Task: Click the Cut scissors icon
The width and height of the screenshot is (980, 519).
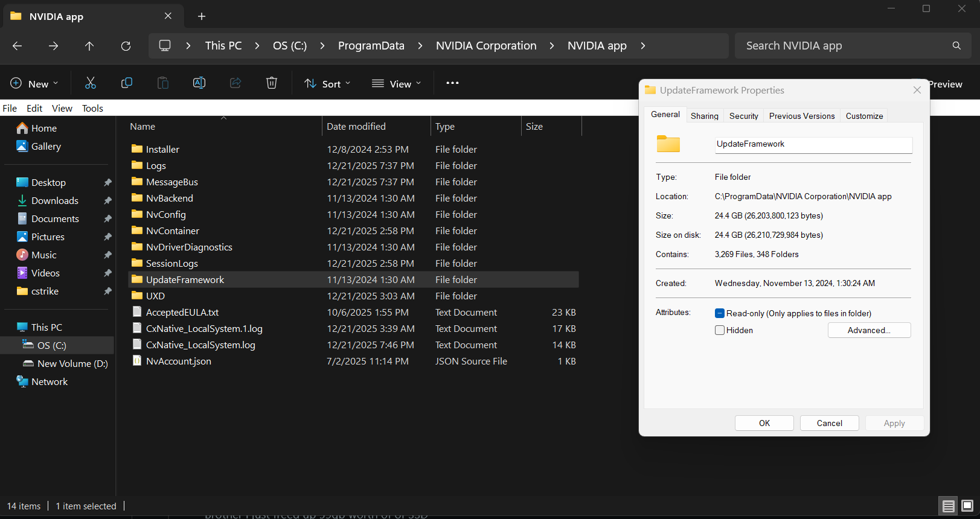Action: [91, 83]
